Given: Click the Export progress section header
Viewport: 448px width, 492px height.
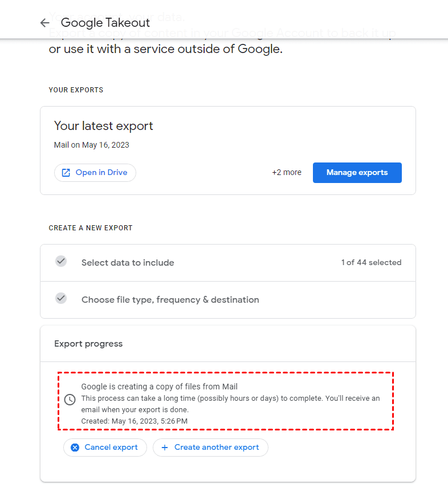Looking at the screenshot, I should pos(88,344).
